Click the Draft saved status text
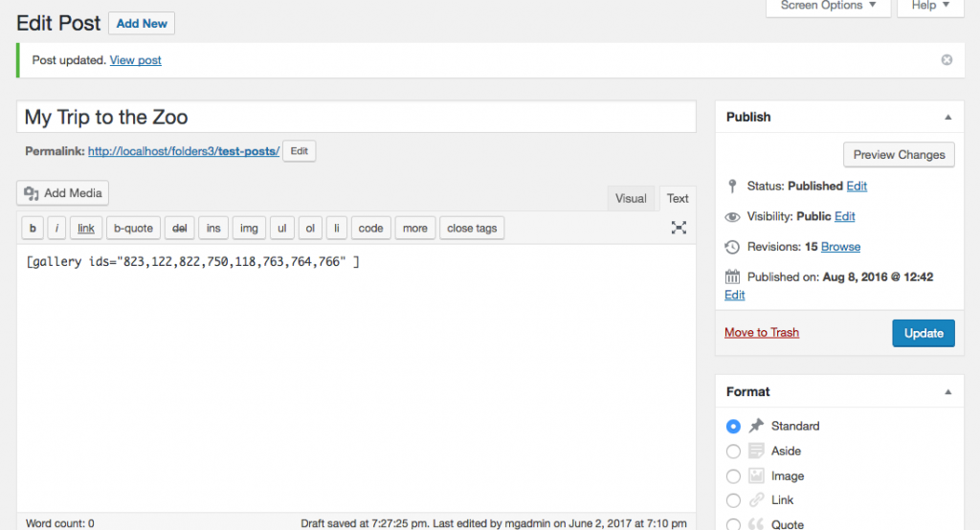The height and width of the screenshot is (530, 980). (494, 523)
